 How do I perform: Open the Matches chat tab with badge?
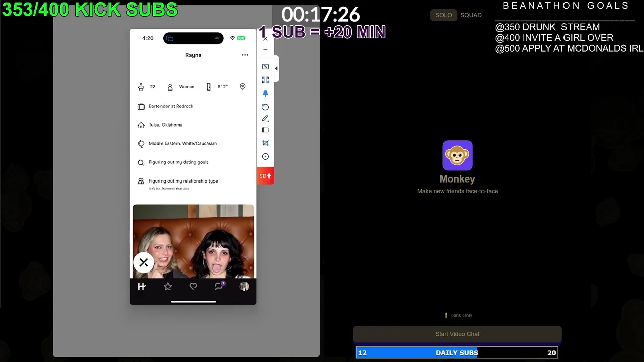pos(219,286)
